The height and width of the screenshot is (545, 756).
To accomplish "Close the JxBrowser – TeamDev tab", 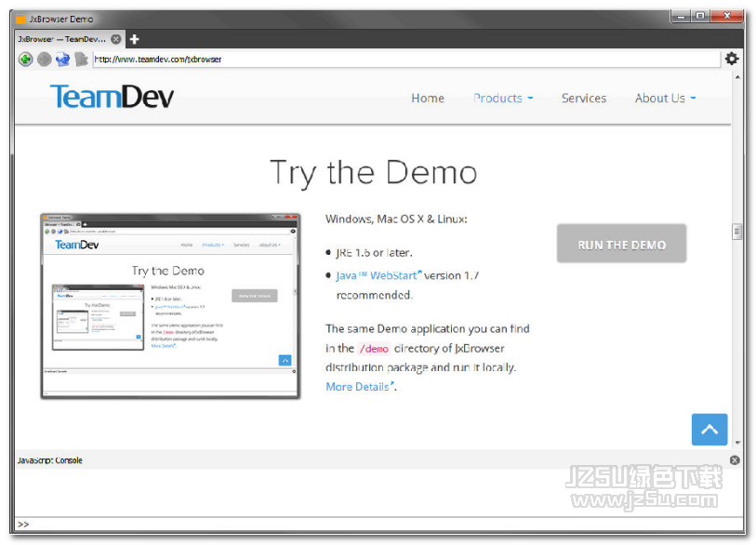I will [x=116, y=39].
